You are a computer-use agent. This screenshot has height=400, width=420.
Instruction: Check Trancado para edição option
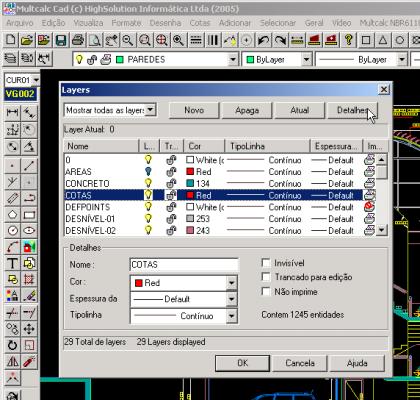click(x=266, y=277)
